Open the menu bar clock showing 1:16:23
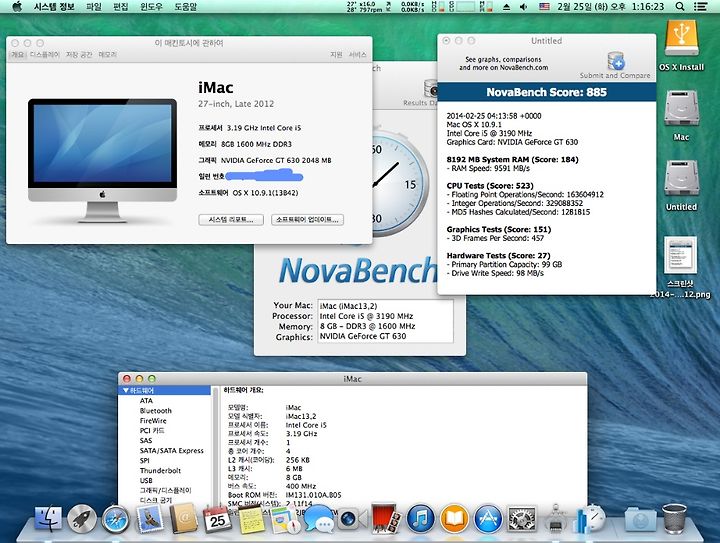This screenshot has width=720, height=543. point(611,6)
